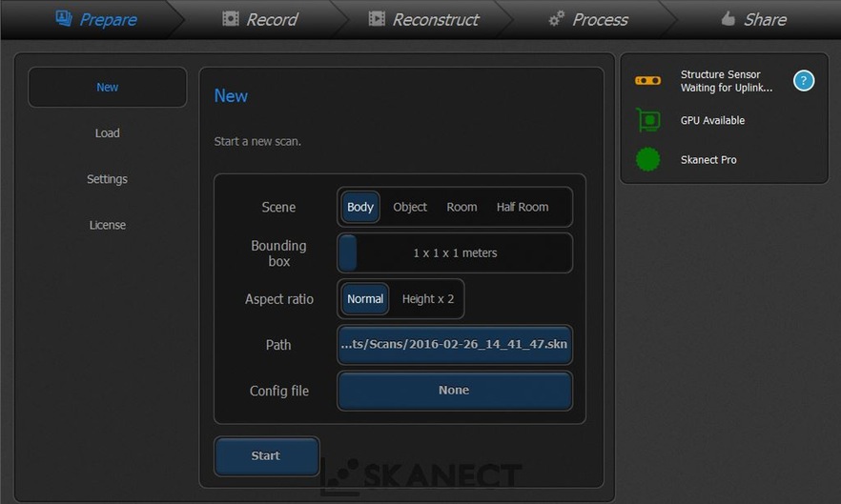The width and height of the screenshot is (841, 504).
Task: Click the green GPU card icon
Action: point(648,120)
